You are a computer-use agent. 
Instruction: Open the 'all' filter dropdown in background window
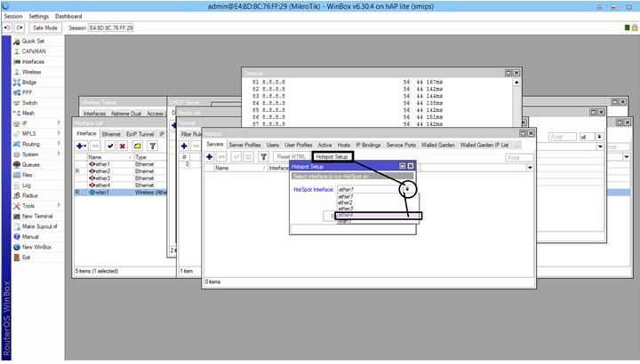(x=599, y=137)
